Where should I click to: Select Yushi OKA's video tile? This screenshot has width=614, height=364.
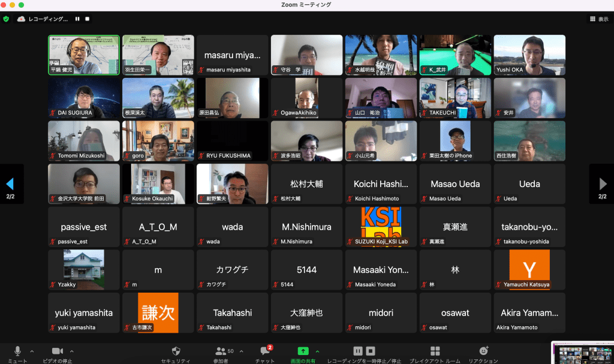point(529,55)
